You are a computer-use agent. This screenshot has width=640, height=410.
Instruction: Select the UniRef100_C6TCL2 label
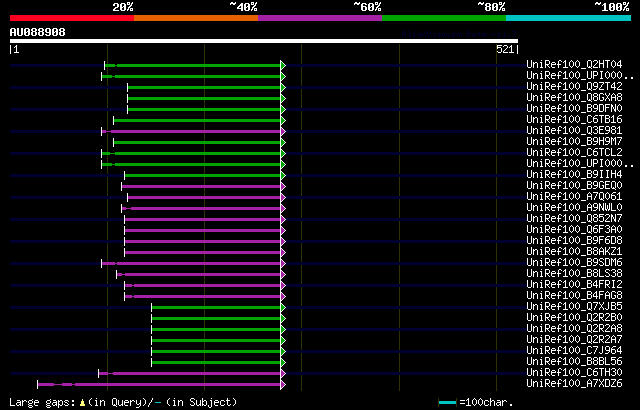coord(574,153)
